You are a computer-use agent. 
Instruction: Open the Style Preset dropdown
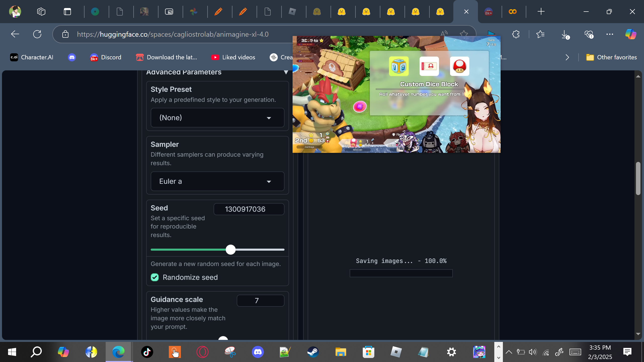coord(217,118)
